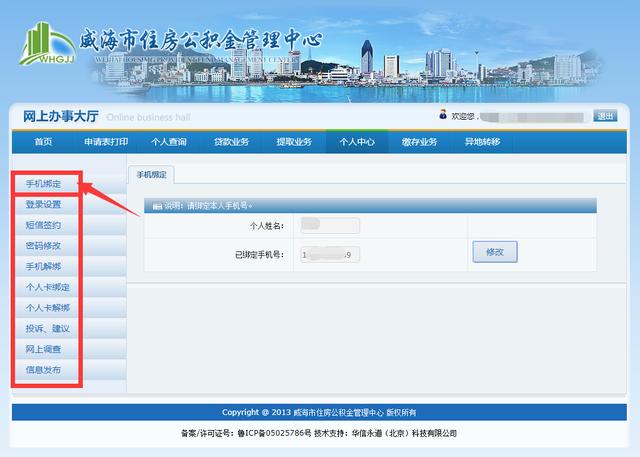640x457 pixels.
Task: Click the 说明：请绑定本人手机号 notice text
Action: [x=208, y=206]
